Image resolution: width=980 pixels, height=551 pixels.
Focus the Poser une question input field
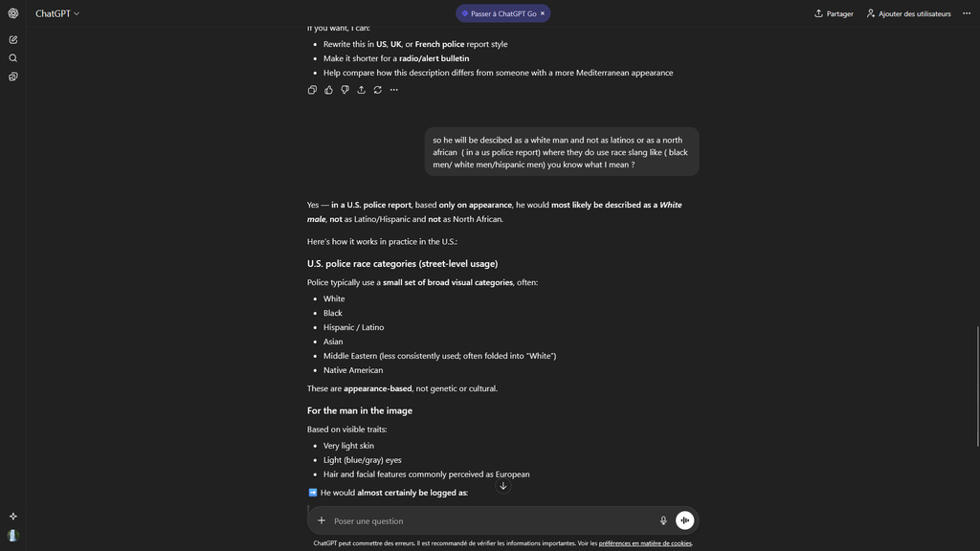pos(488,520)
